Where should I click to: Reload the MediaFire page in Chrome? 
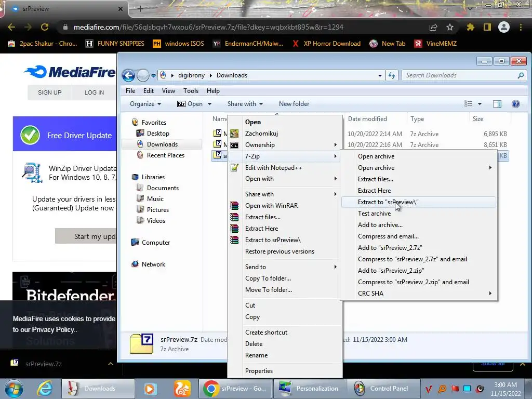[x=45, y=27]
